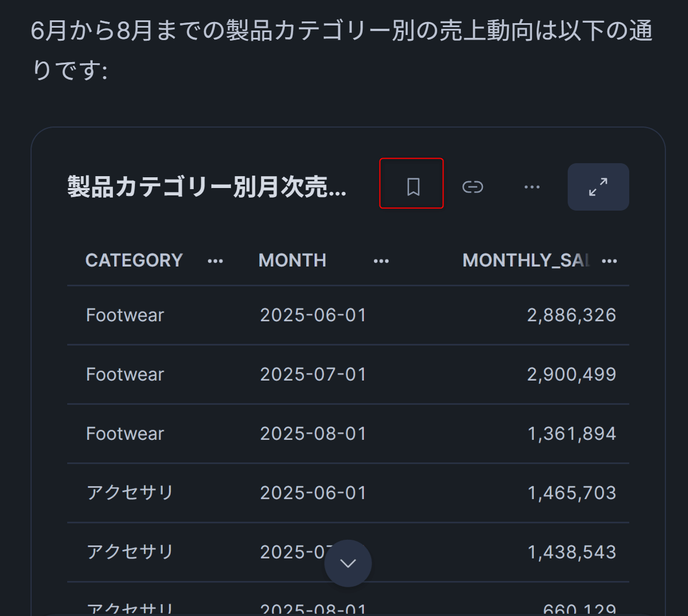The height and width of the screenshot is (616, 688).
Task: Click the first アクセサリ category cell
Action: (x=129, y=493)
